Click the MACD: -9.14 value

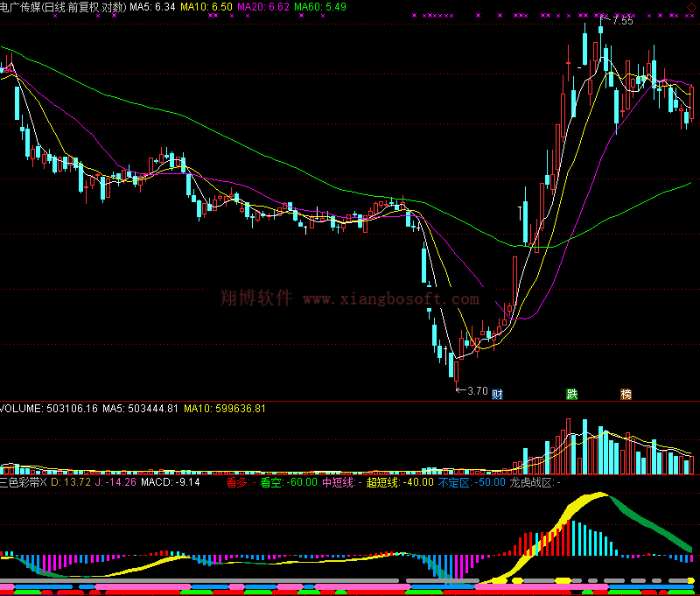(x=170, y=482)
